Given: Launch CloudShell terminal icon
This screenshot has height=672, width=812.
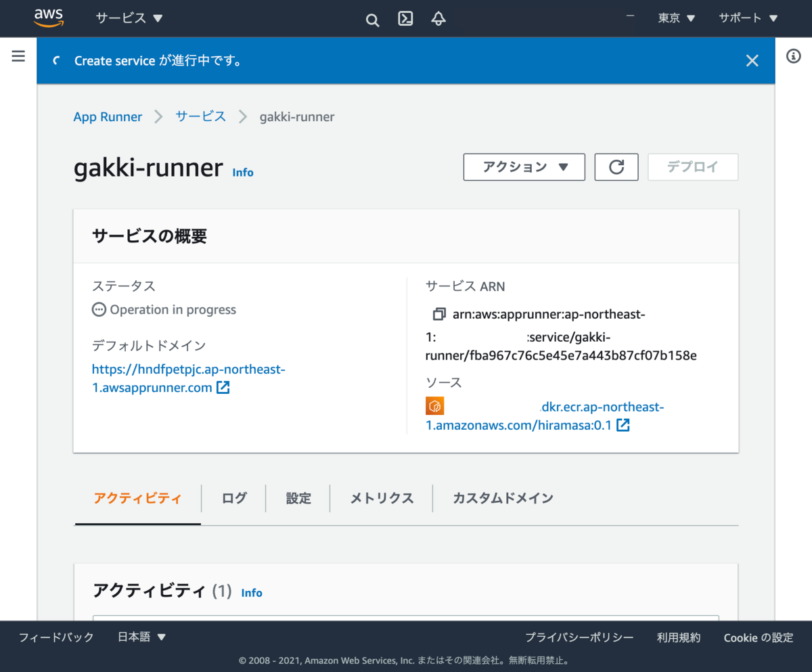Looking at the screenshot, I should pyautogui.click(x=405, y=19).
